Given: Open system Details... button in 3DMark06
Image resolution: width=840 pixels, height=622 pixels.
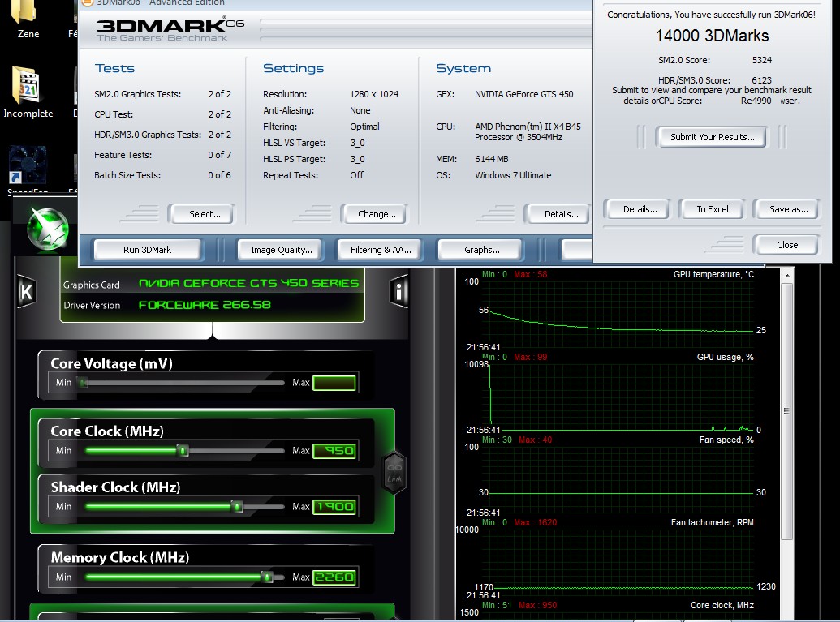Looking at the screenshot, I should 558,214.
